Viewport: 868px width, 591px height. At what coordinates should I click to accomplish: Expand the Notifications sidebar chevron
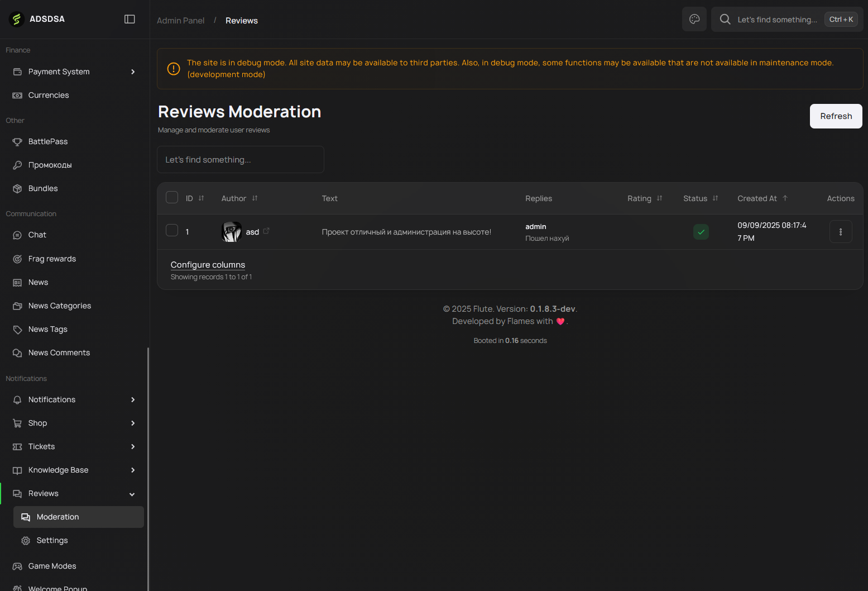(x=133, y=399)
